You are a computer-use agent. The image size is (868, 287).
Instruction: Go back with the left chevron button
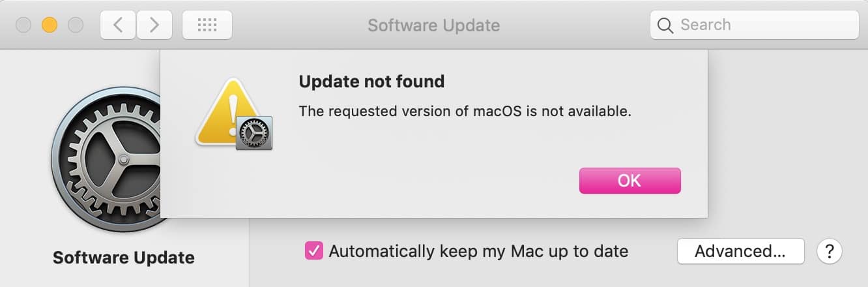click(x=117, y=25)
